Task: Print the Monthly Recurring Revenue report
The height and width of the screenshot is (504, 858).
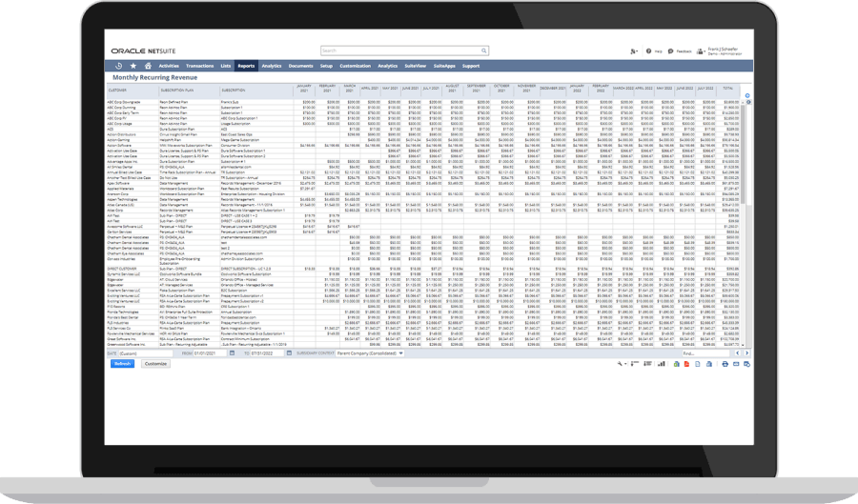Action: pyautogui.click(x=725, y=364)
